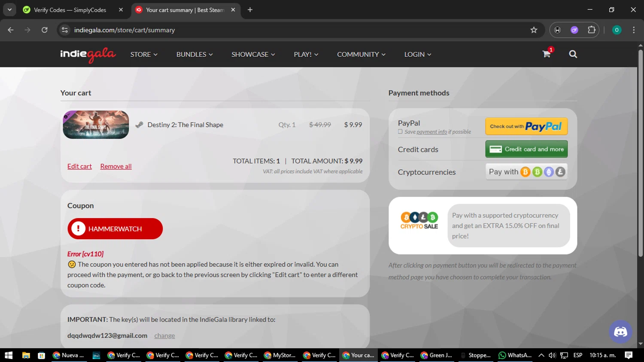
Task: Go back to the previous page
Action: [x=11, y=30]
